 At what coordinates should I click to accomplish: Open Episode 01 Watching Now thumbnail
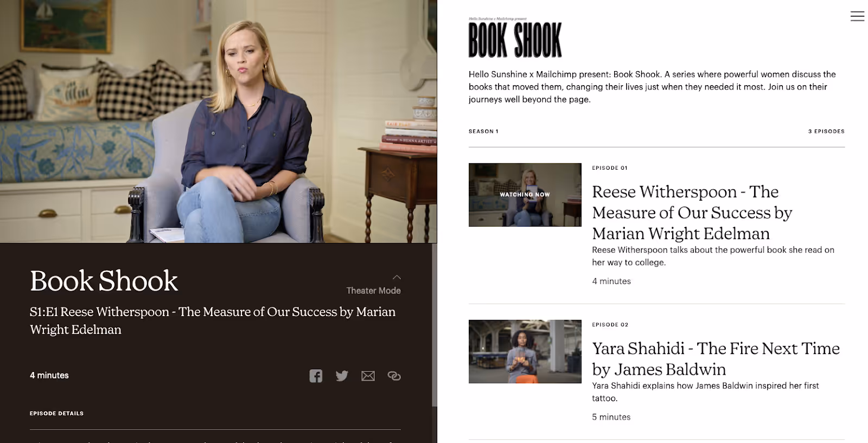pos(525,195)
